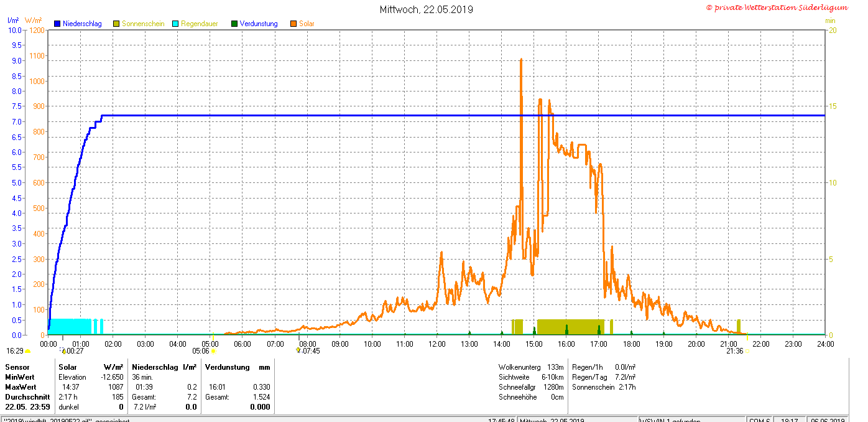868x422 pixels.
Task: Click the visibility value 6-10km
Action: 553,377
